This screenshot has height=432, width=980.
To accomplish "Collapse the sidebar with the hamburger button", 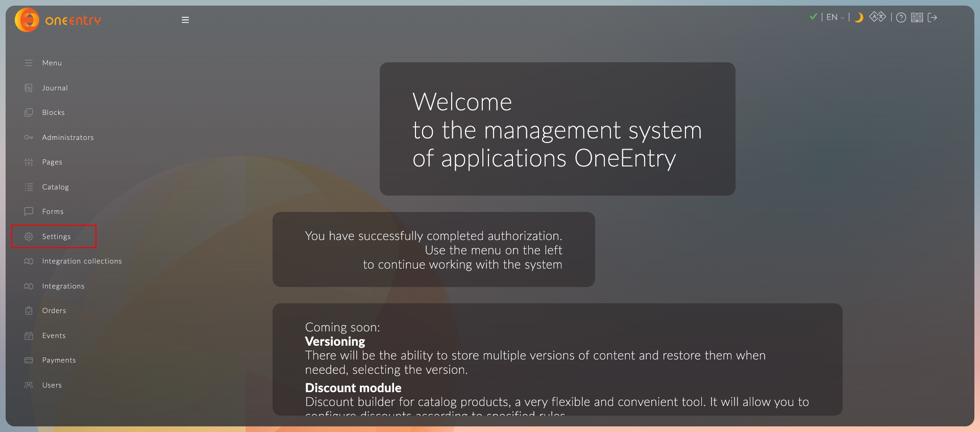I will 185,20.
